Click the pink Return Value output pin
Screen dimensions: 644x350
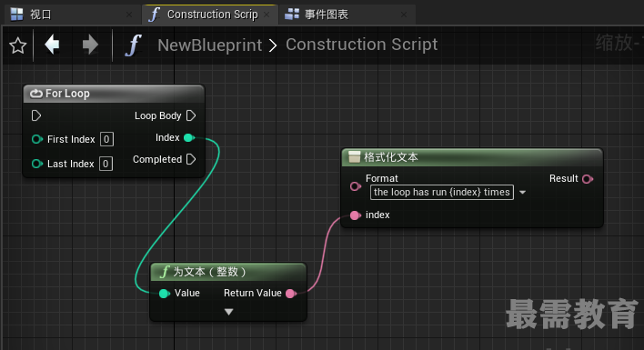coord(291,294)
